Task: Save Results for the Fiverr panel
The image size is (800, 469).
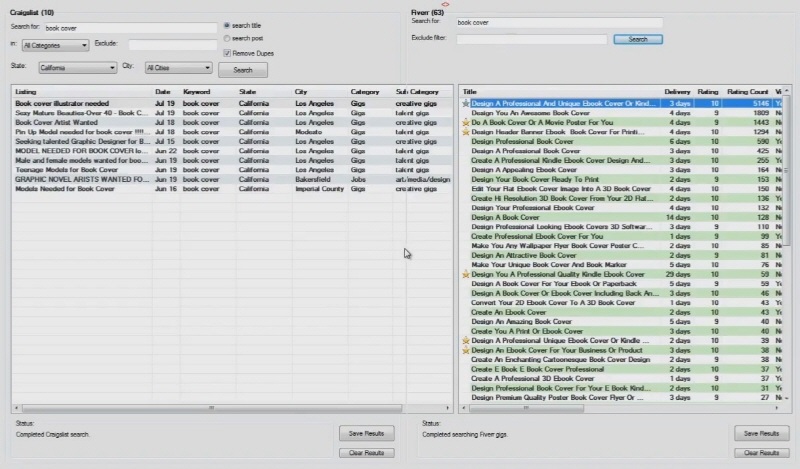Action: coord(761,433)
